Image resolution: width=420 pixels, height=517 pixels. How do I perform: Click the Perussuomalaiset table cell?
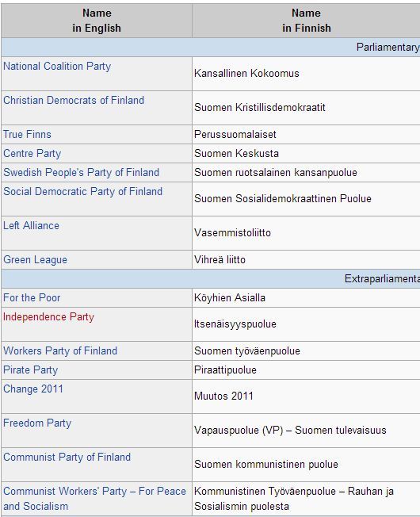[x=306, y=134]
